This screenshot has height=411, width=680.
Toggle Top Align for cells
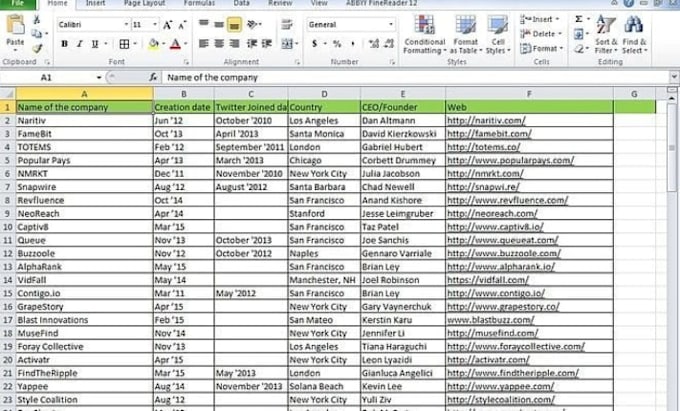coord(203,24)
